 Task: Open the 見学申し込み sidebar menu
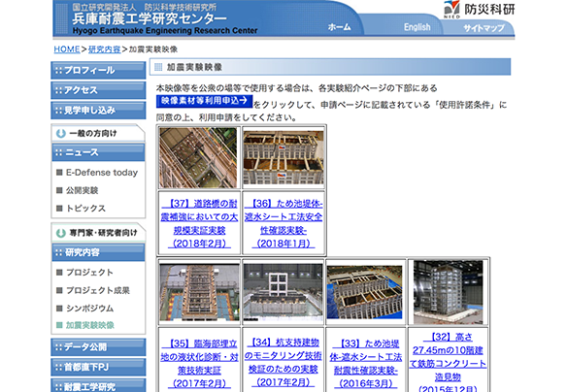pyautogui.click(x=98, y=110)
